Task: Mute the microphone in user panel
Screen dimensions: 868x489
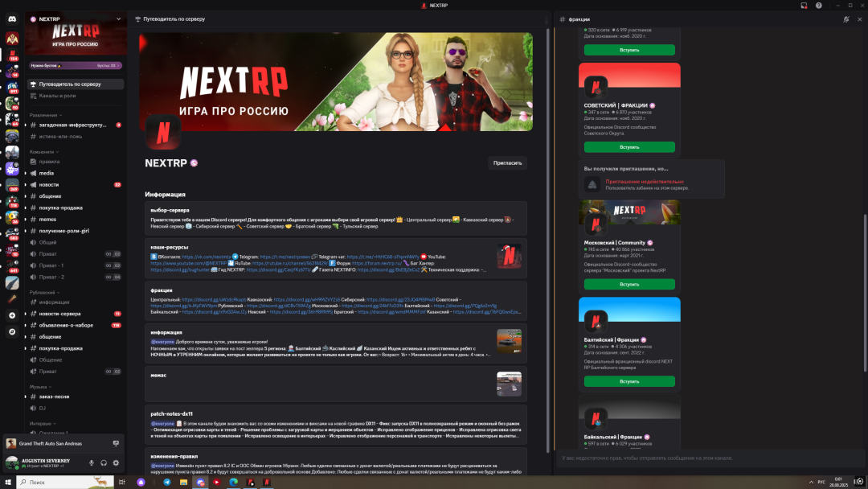Action: pos(92,463)
